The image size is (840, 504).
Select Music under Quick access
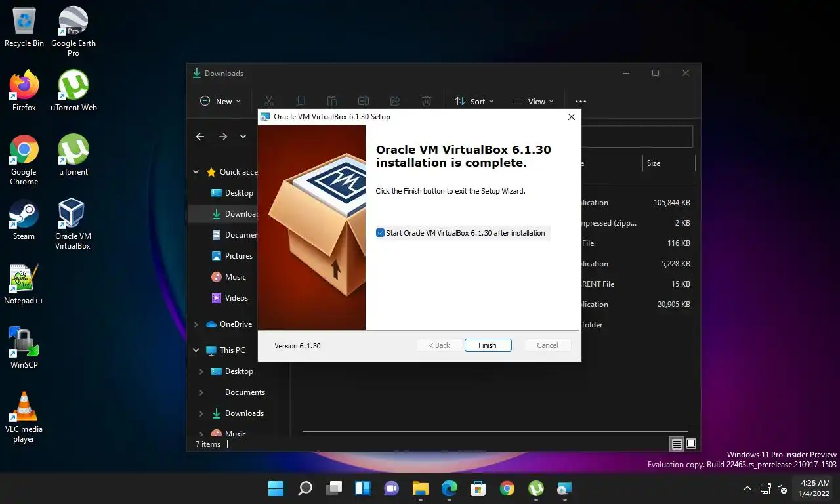click(236, 277)
